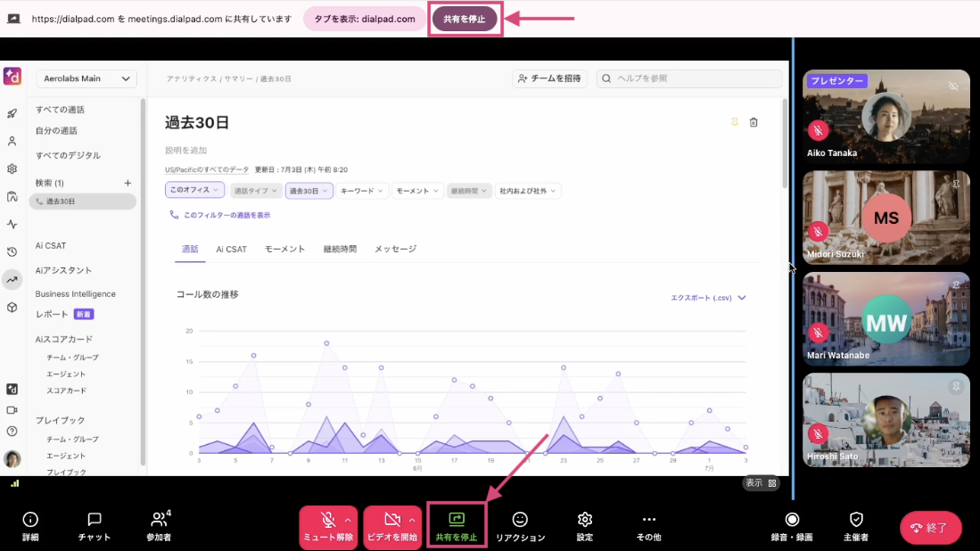The width and height of the screenshot is (980, 551).
Task: Switch to the モーメント tab
Action: pos(284,249)
